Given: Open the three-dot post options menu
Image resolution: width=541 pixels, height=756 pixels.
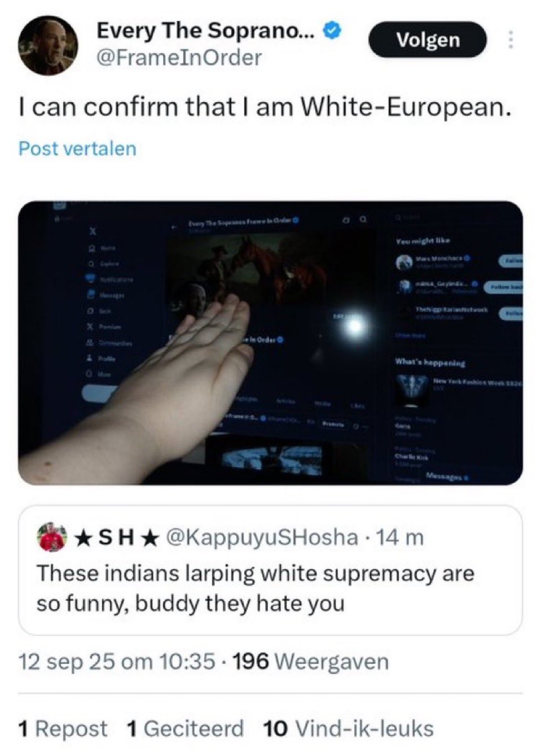Looking at the screenshot, I should point(510,40).
